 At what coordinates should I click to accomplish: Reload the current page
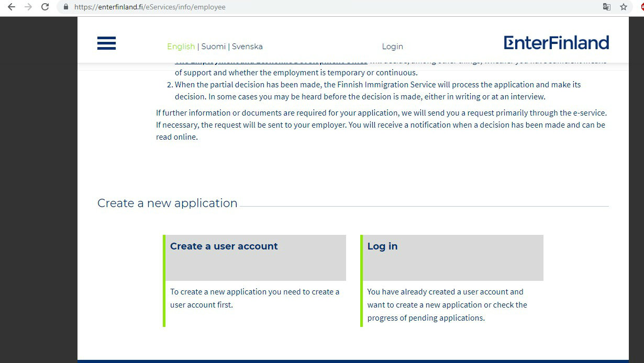(x=45, y=7)
